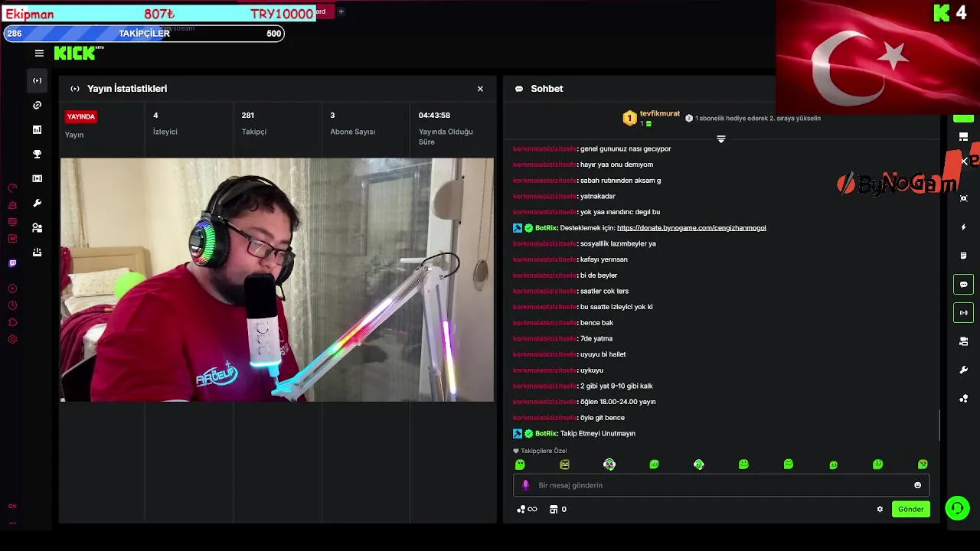Click the camera icon in right sidebar
Screen dimensions: 980x551
point(964,341)
